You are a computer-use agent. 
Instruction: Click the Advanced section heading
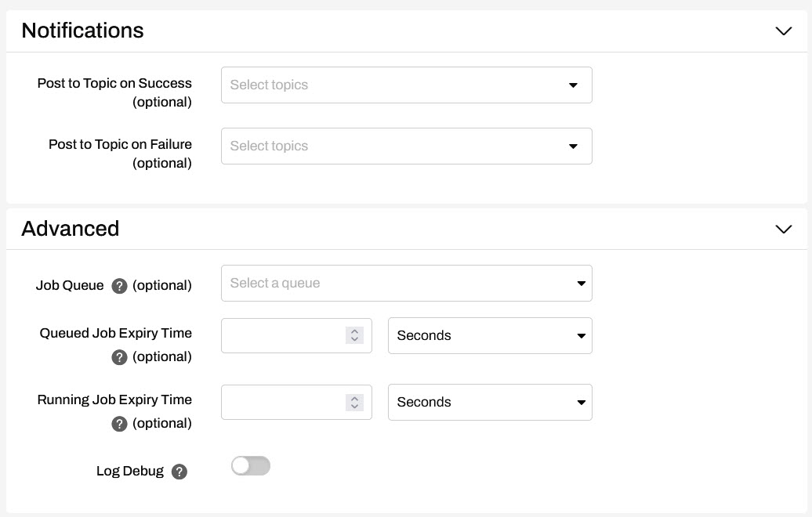[x=71, y=229]
